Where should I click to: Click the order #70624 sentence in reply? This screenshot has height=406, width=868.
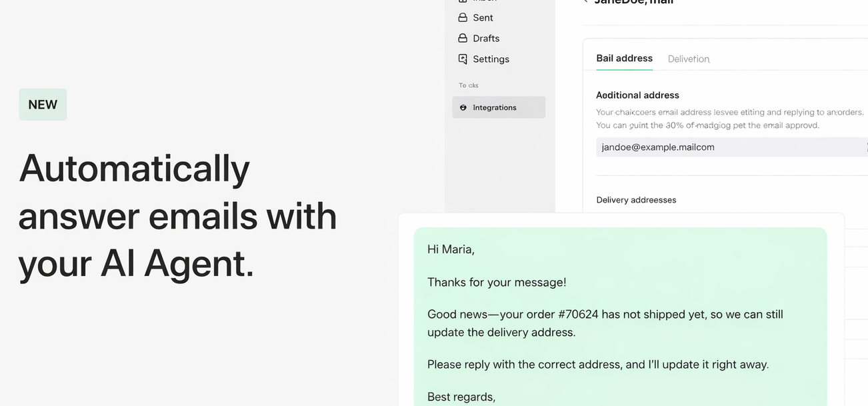pyautogui.click(x=605, y=323)
